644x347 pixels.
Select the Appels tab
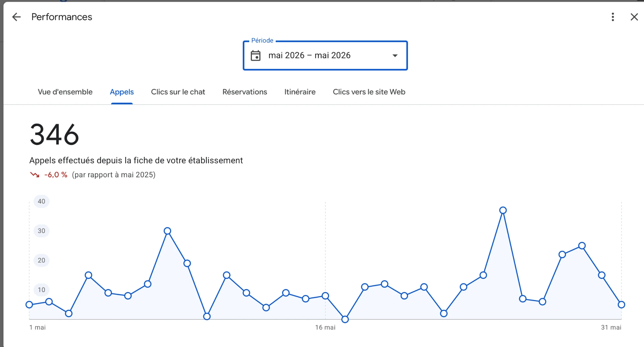pos(122,92)
